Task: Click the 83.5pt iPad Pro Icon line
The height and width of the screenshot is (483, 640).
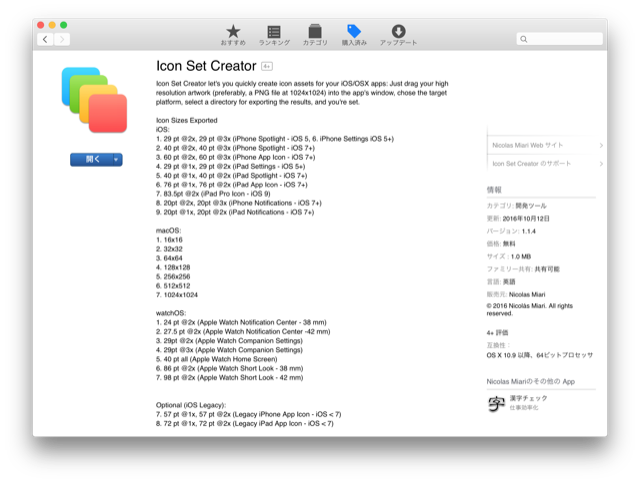Action: 213,194
